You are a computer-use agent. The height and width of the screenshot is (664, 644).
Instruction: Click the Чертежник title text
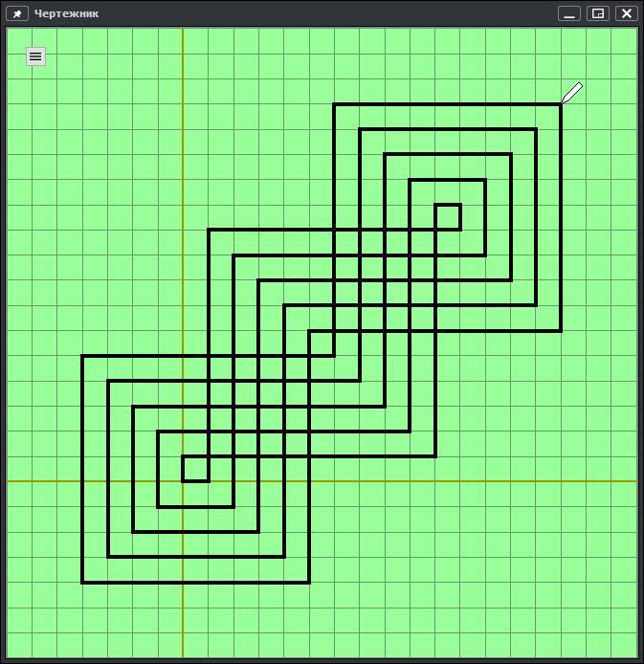(x=66, y=13)
